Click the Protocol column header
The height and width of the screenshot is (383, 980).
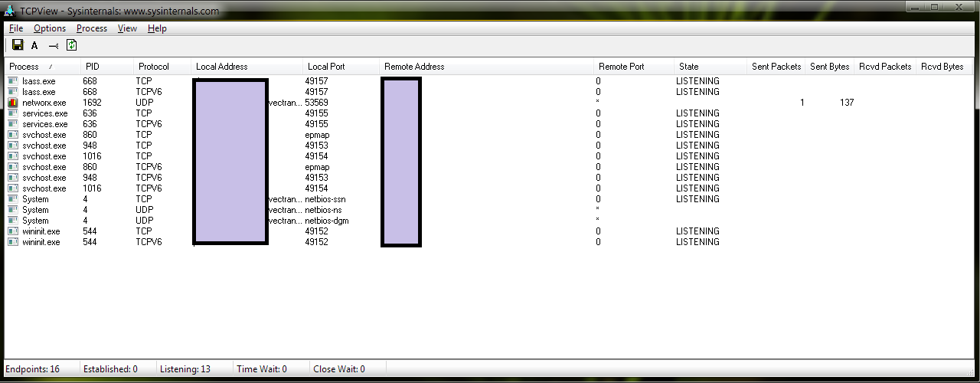tap(154, 67)
